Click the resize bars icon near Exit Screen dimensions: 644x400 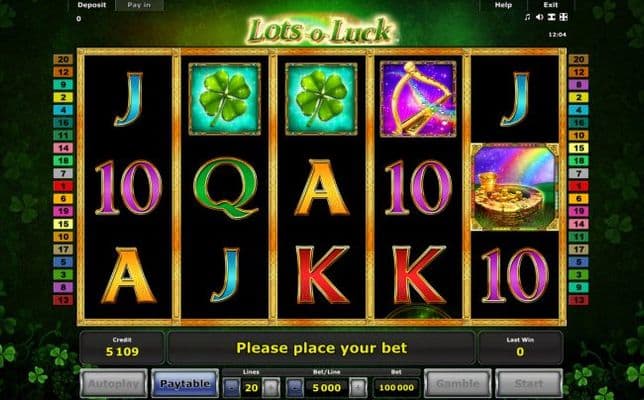552,17
